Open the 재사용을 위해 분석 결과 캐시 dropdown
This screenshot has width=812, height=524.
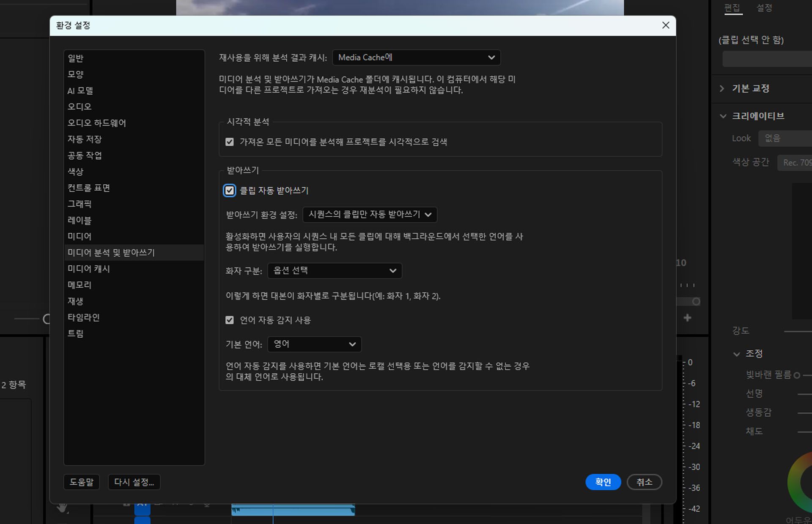pos(416,57)
